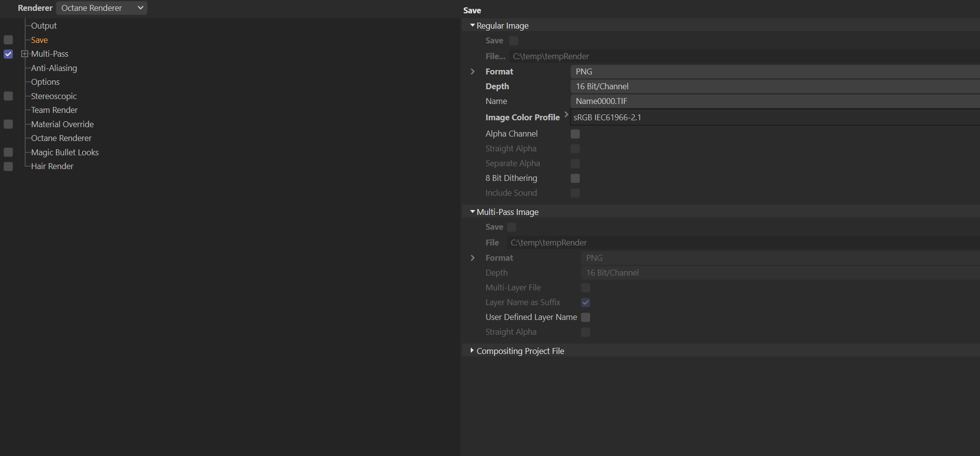Check User Defined Layer Name
Viewport: 980px width, 456px height.
tap(586, 317)
